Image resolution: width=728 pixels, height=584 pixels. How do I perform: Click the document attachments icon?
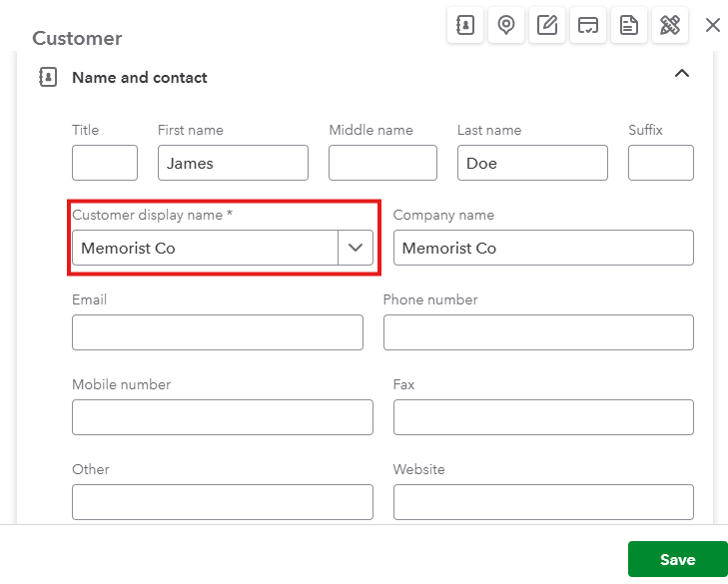tap(629, 26)
